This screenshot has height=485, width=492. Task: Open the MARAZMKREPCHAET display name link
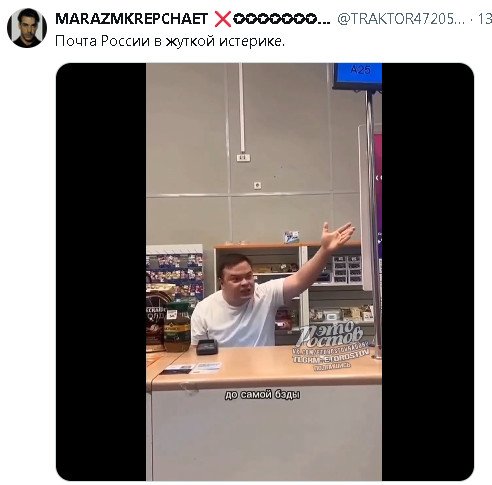[x=131, y=19]
